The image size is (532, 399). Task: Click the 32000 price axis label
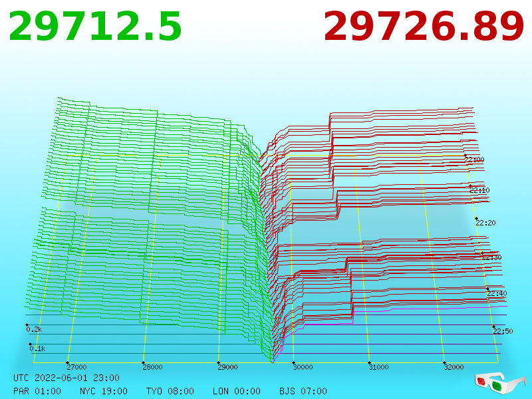pyautogui.click(x=454, y=367)
